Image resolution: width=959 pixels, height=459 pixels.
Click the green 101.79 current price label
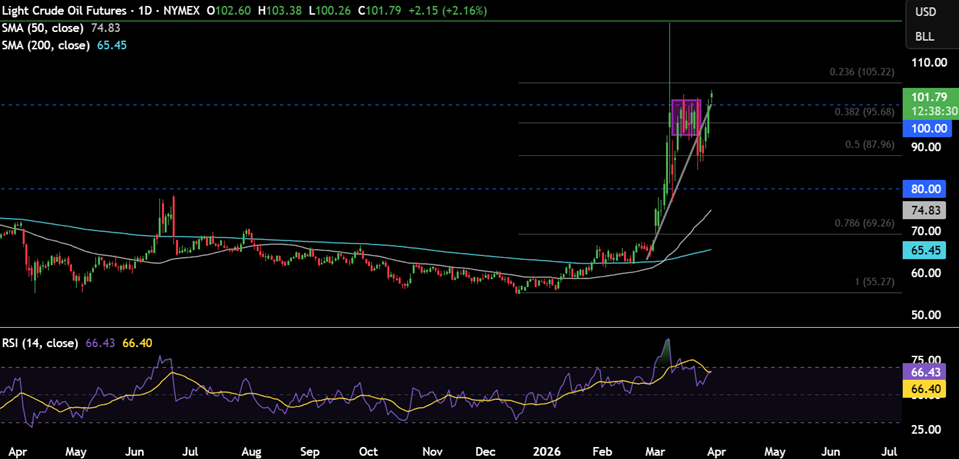pyautogui.click(x=929, y=97)
